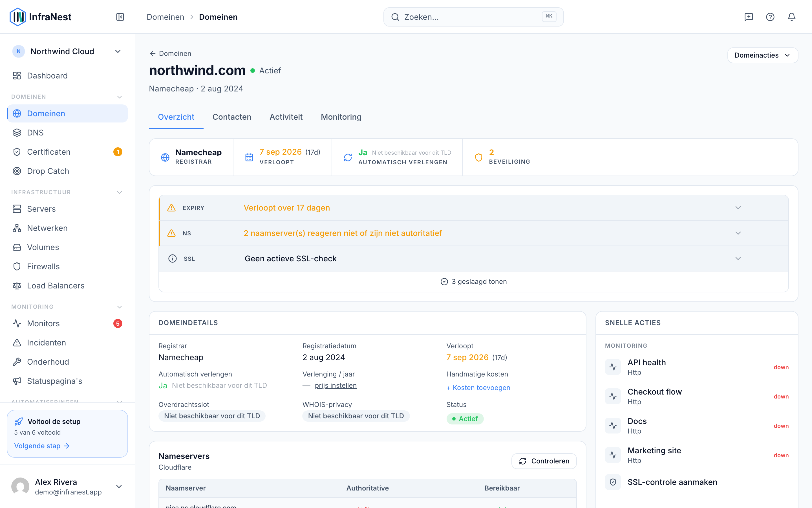Click the Incidenten warning triangle icon
Viewport: 812px width, 508px height.
(17, 343)
